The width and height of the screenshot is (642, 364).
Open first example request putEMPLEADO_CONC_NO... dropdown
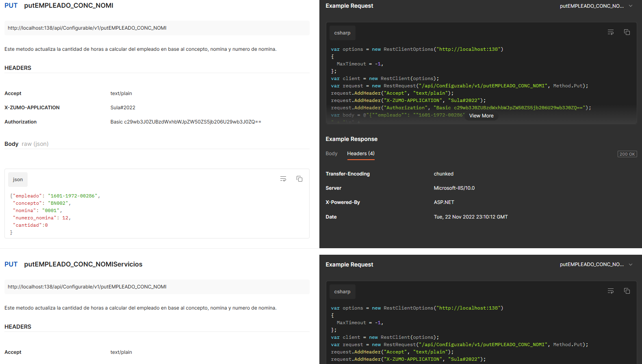click(x=596, y=6)
